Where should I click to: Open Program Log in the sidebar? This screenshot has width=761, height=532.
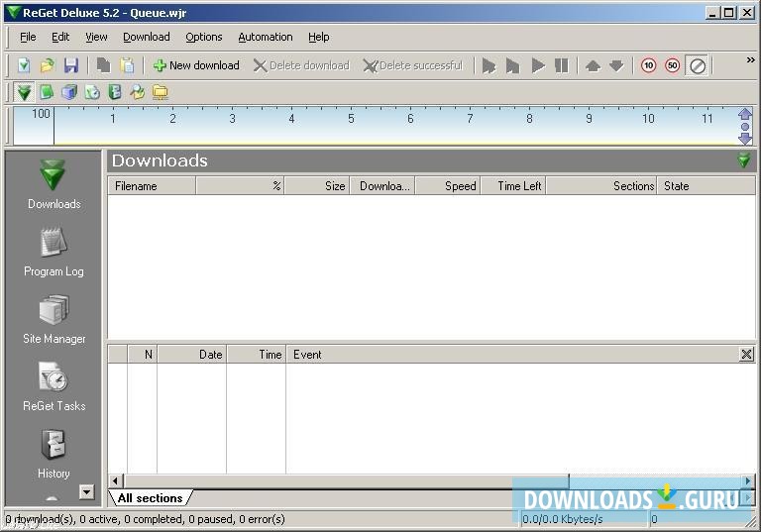coord(54,252)
